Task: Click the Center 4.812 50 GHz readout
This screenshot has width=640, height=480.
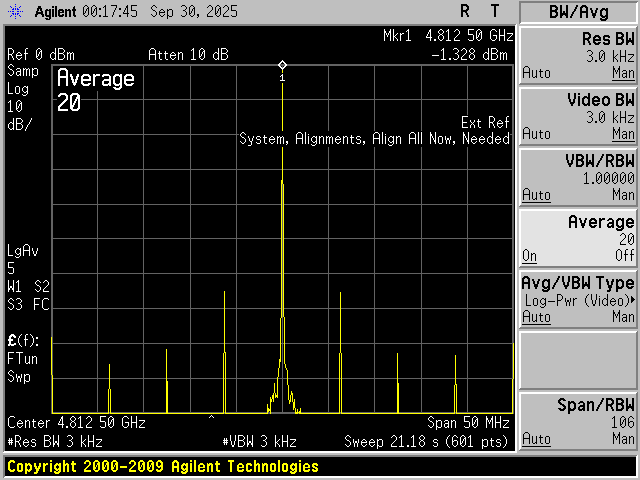Action: coord(76,422)
